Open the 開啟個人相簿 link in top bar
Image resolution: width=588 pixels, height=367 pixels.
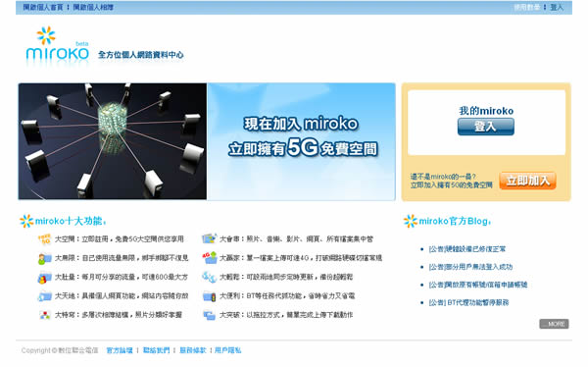93,7
